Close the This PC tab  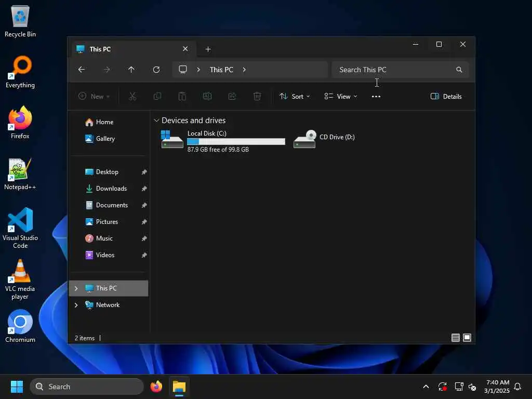(185, 49)
